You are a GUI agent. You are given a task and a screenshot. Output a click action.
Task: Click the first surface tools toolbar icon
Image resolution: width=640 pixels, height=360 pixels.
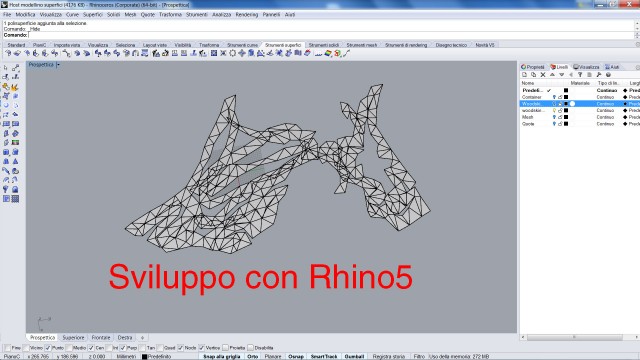[8, 53]
